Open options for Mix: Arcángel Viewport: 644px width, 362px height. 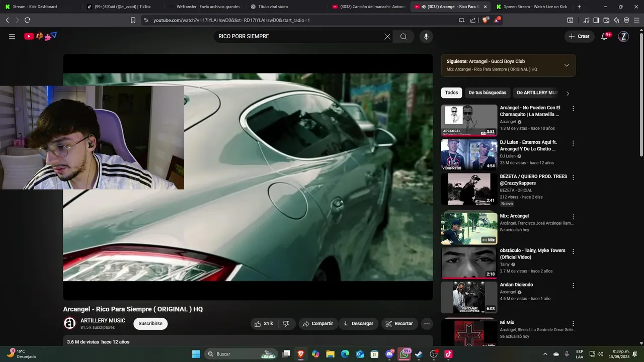(573, 217)
